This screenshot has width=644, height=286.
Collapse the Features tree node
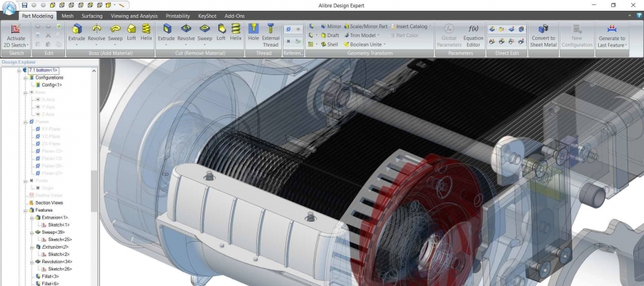tap(25, 209)
